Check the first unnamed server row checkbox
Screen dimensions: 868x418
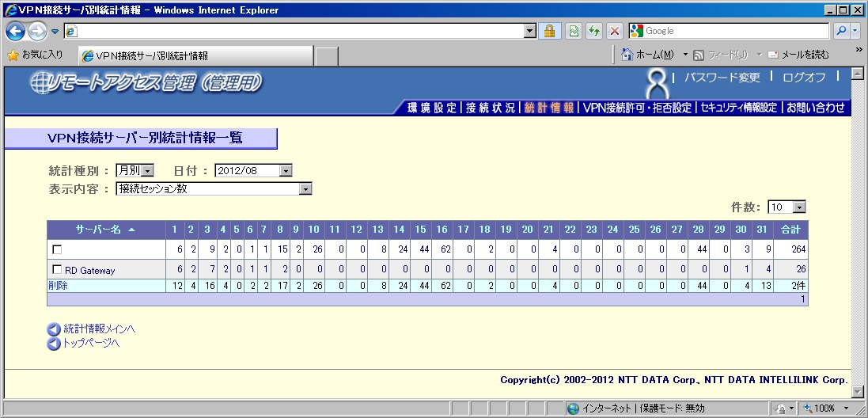point(57,249)
